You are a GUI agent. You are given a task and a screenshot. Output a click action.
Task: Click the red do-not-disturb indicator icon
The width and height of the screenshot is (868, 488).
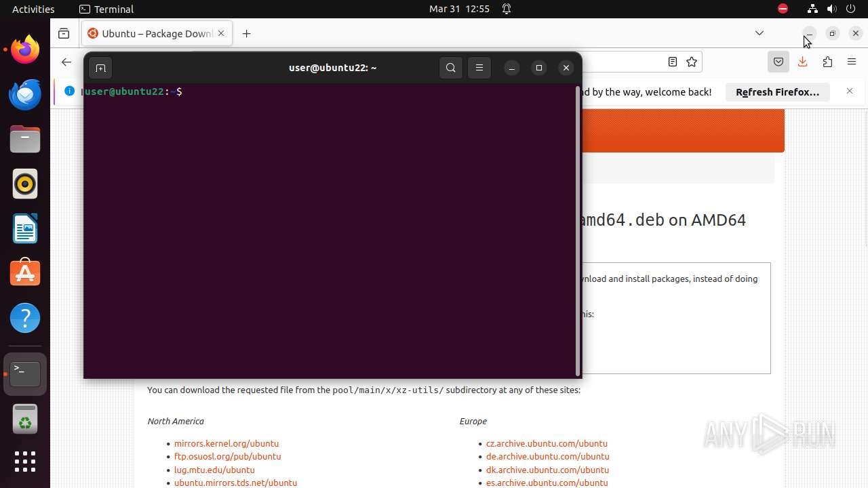point(783,9)
